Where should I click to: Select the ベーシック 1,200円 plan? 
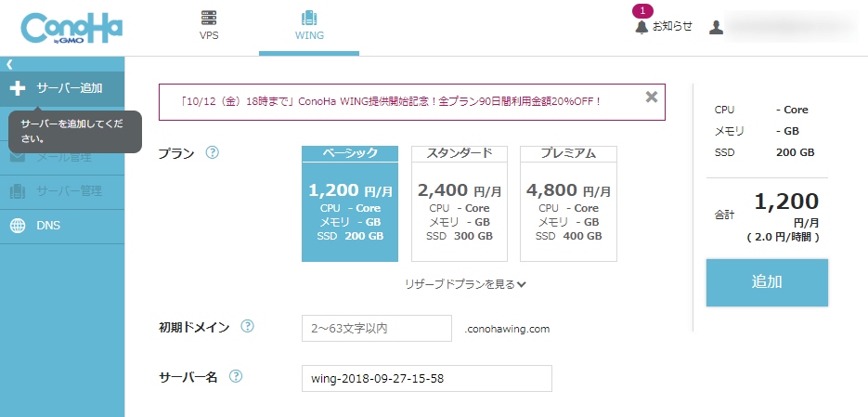(x=350, y=203)
